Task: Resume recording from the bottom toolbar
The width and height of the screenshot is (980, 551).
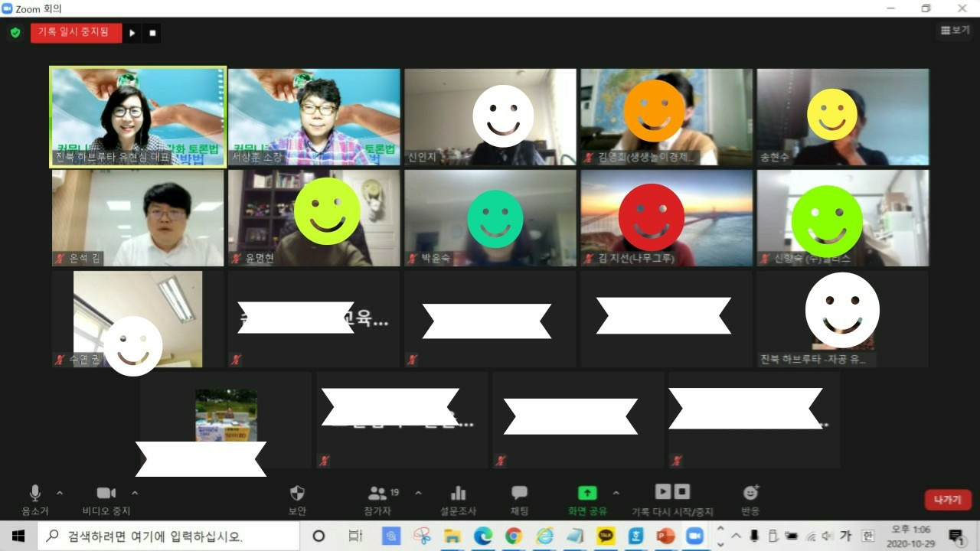Action: [x=663, y=491]
